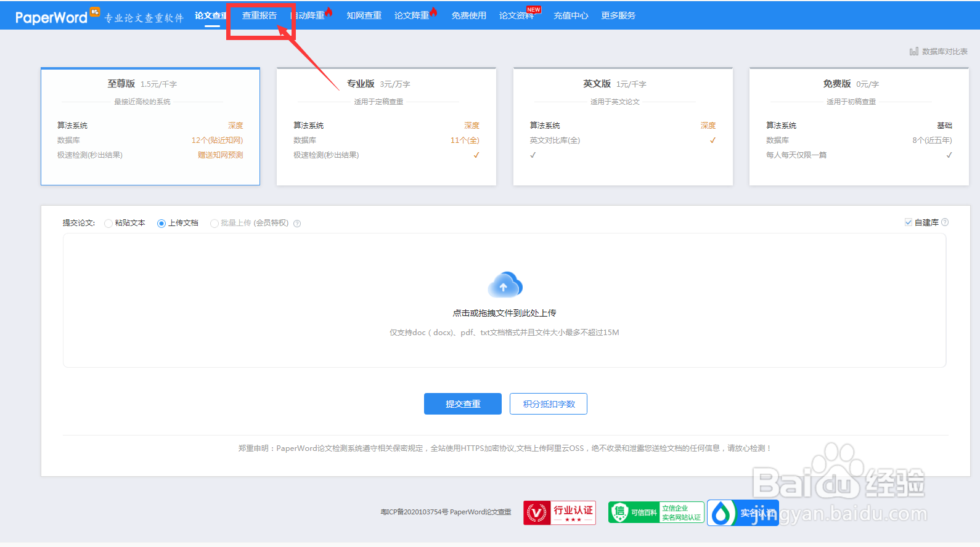Click the 提交查重 button
Viewport: 980px width, 547px height.
463,404
